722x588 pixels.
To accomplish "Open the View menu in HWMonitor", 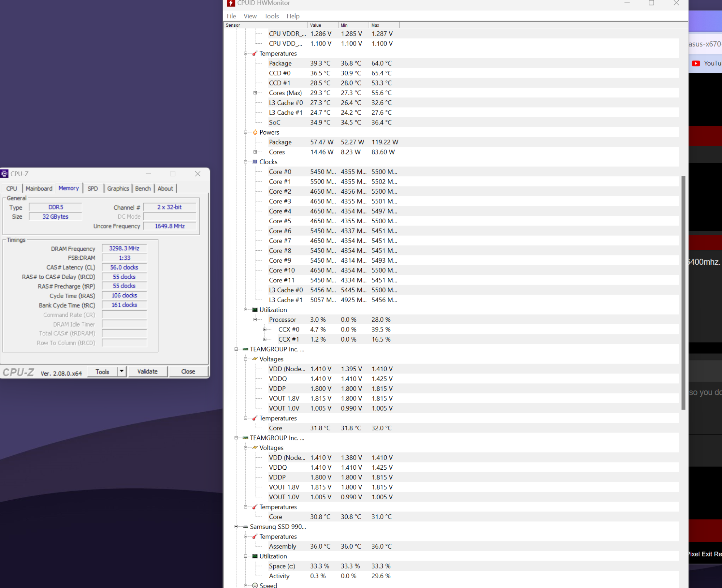I will coord(250,16).
